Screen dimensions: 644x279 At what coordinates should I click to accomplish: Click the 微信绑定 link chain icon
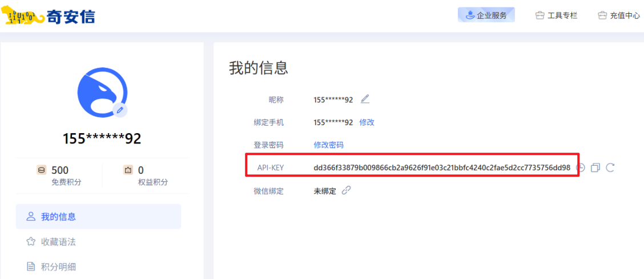tap(346, 190)
